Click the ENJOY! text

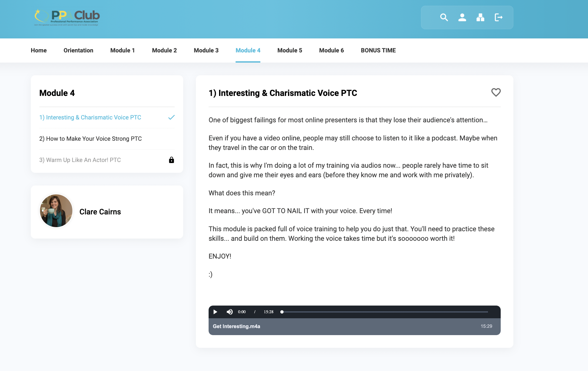(x=220, y=256)
